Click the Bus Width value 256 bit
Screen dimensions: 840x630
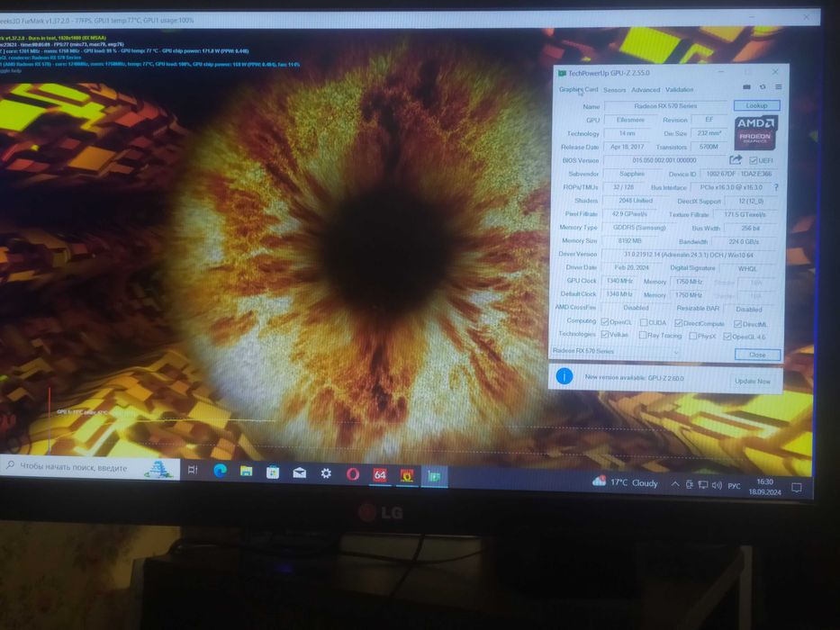coord(750,228)
